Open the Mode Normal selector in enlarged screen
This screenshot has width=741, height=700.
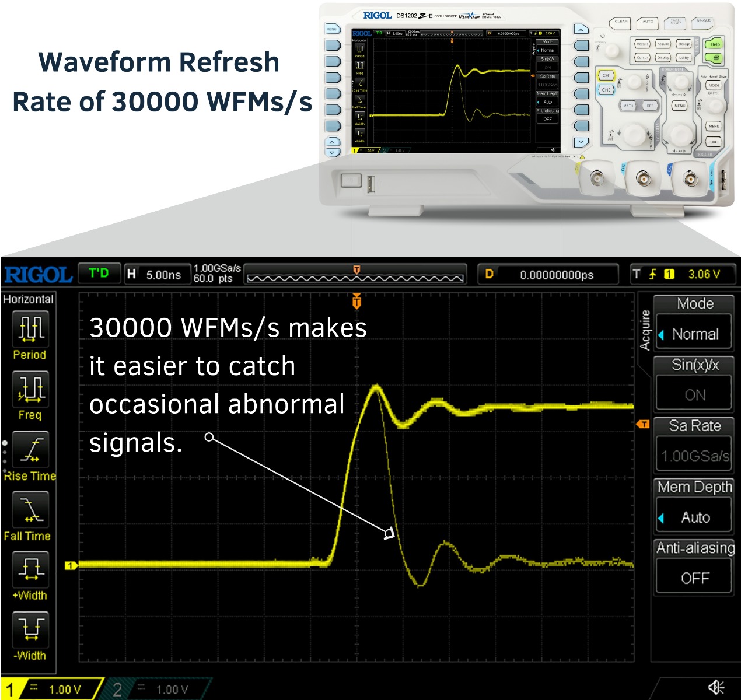[694, 334]
